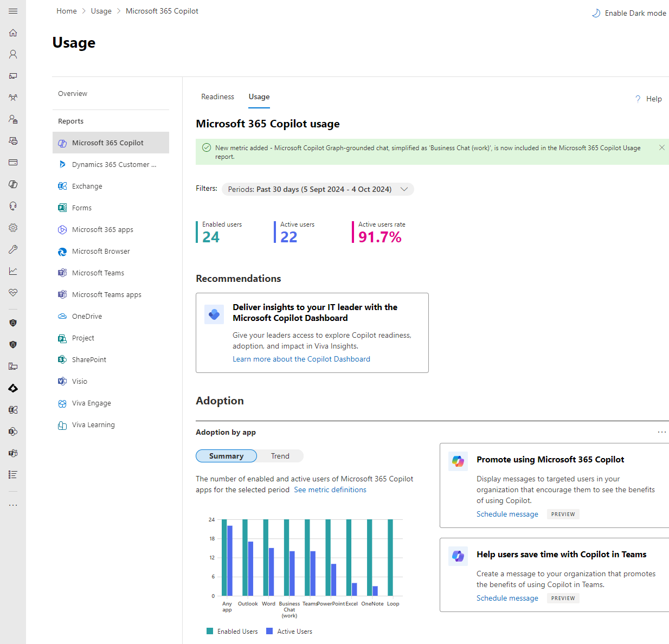Screen dimensions: 669x644
Task: Open Identity diamond icon in left rail
Action: (13, 388)
